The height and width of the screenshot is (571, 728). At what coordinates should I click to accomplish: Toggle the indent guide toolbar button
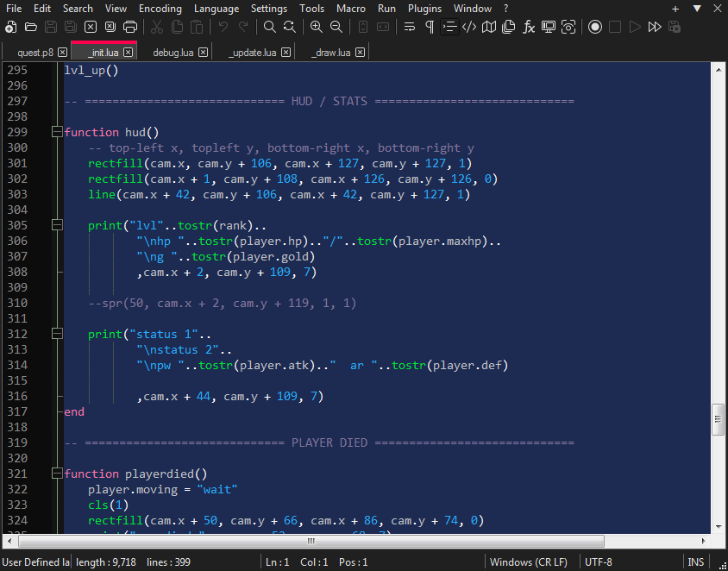(449, 27)
